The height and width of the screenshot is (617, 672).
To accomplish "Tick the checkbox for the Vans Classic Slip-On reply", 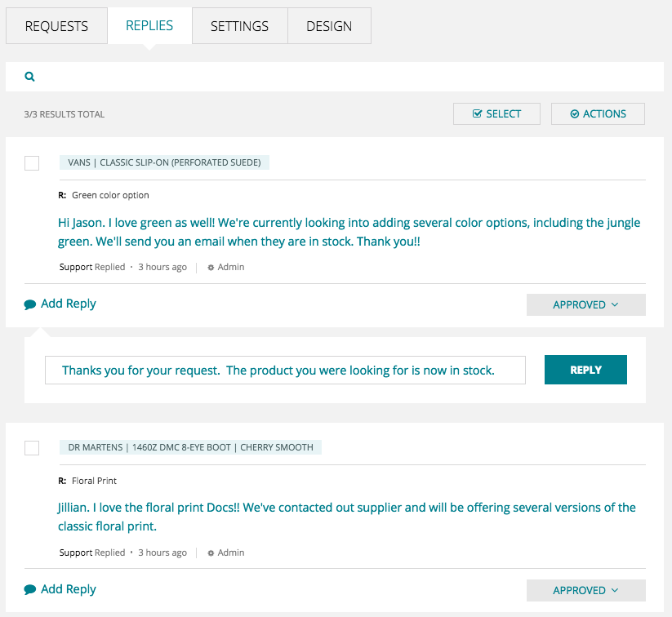I will 32,163.
